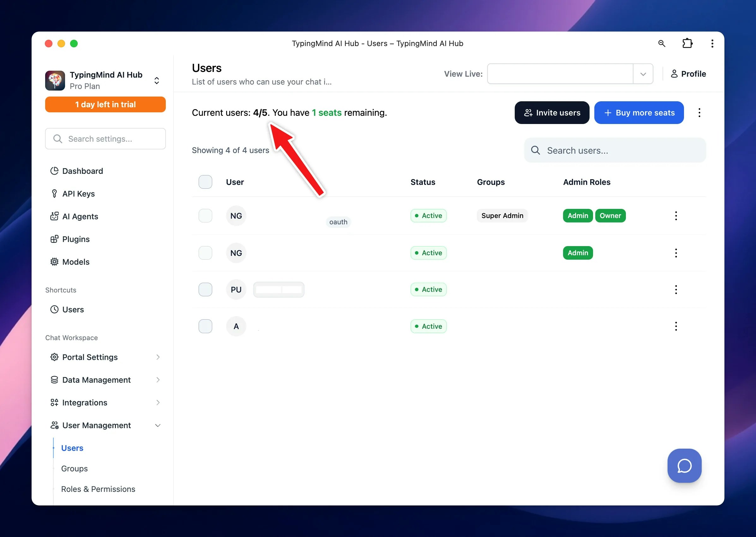This screenshot has height=537, width=756.
Task: Select Users under User Management
Action: coord(72,448)
